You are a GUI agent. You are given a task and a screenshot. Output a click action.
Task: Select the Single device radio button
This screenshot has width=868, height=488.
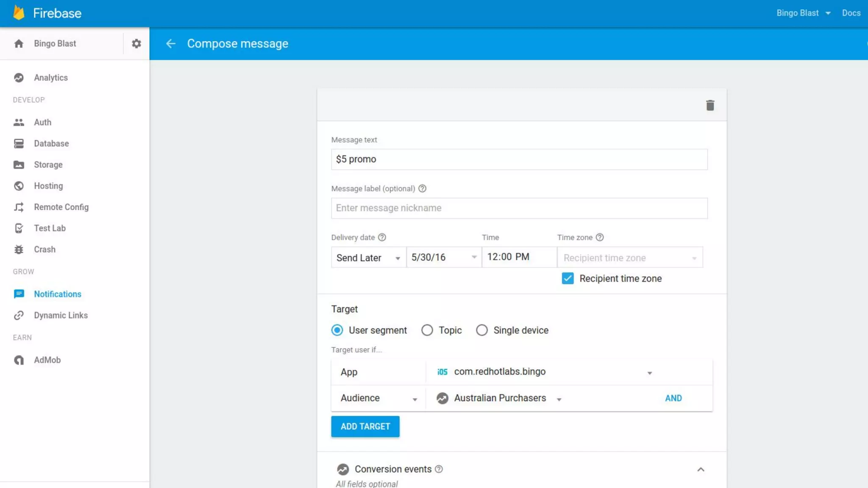coord(481,330)
